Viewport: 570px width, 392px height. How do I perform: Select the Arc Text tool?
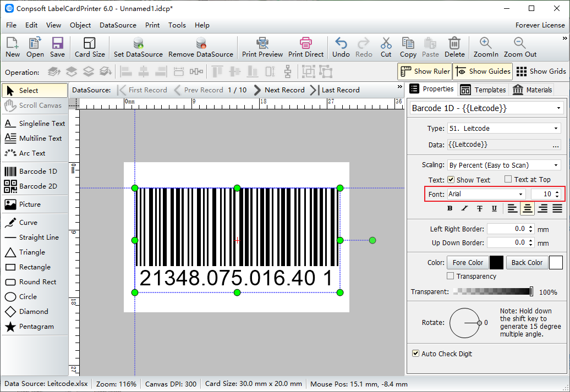point(35,153)
